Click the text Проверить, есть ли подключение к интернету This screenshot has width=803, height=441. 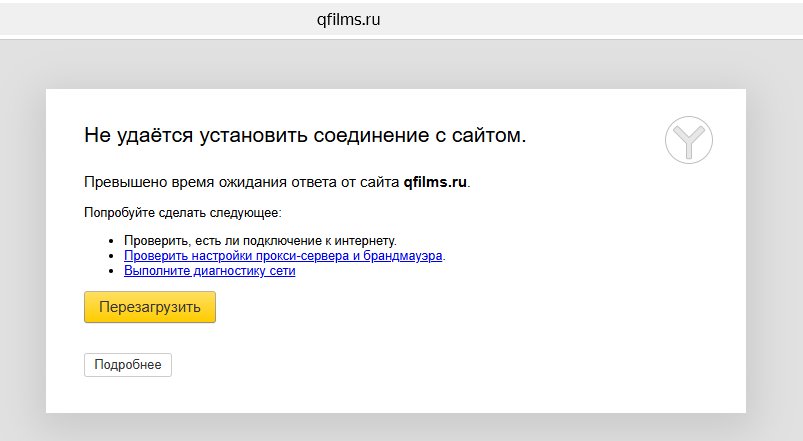pyautogui.click(x=260, y=240)
